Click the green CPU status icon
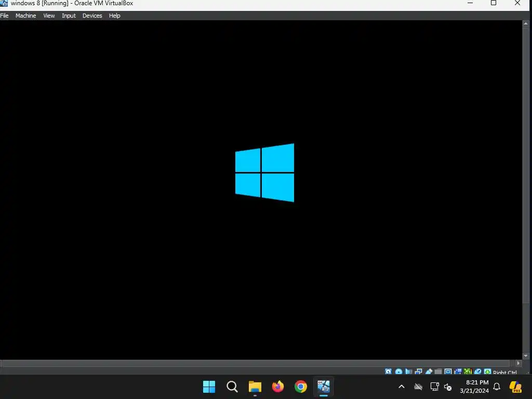The image size is (532, 399). tap(468, 372)
